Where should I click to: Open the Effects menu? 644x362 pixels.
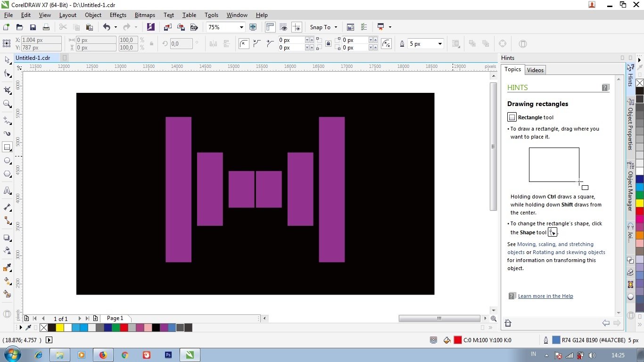[118, 15]
